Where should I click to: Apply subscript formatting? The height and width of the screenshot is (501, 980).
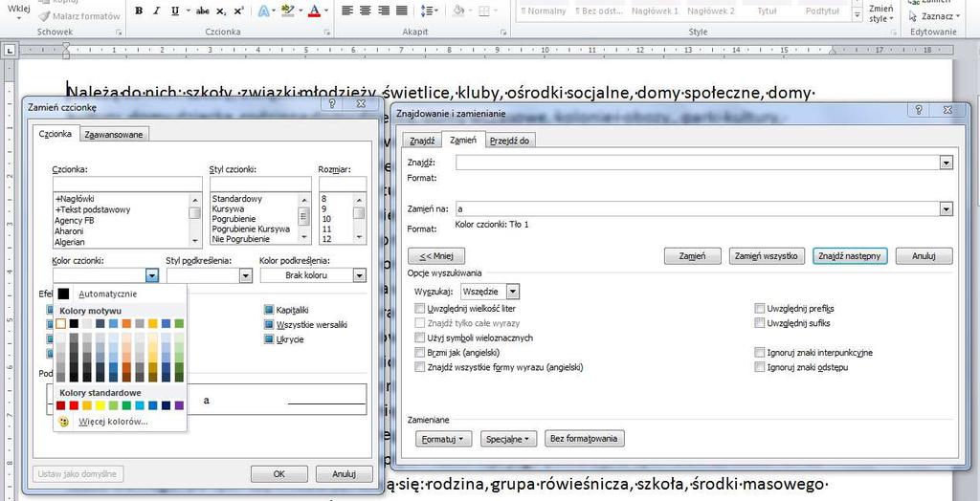click(221, 11)
